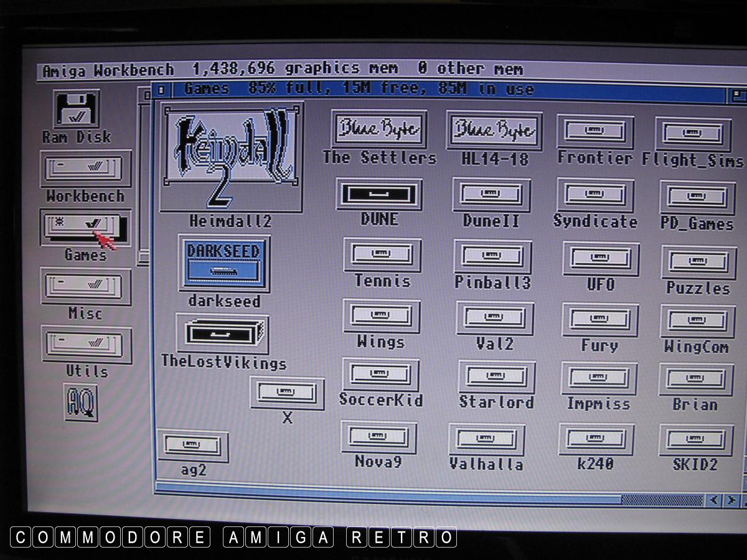747x560 pixels.
Task: Open TheLostVikings drawer icon
Action: coord(223,333)
